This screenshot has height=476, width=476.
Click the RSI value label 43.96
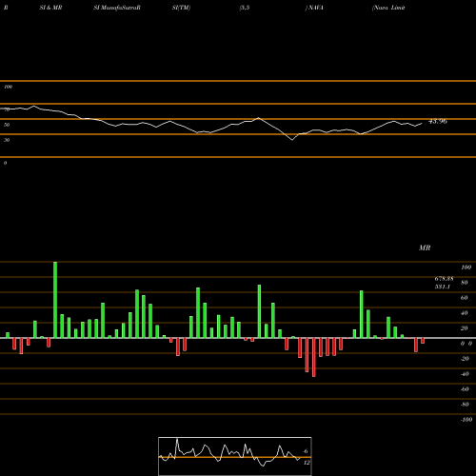click(438, 121)
